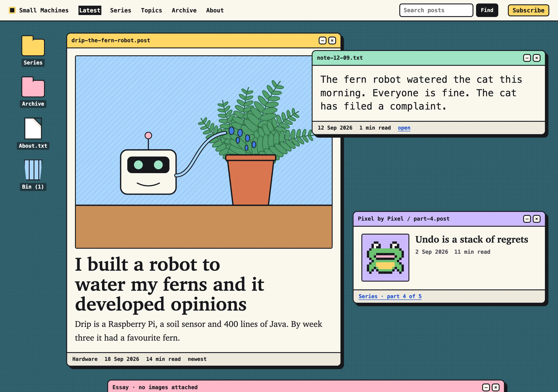Viewport: 558px width, 392px height.
Task: Close the Pixel by Pixel part-4 window
Action: click(x=537, y=219)
